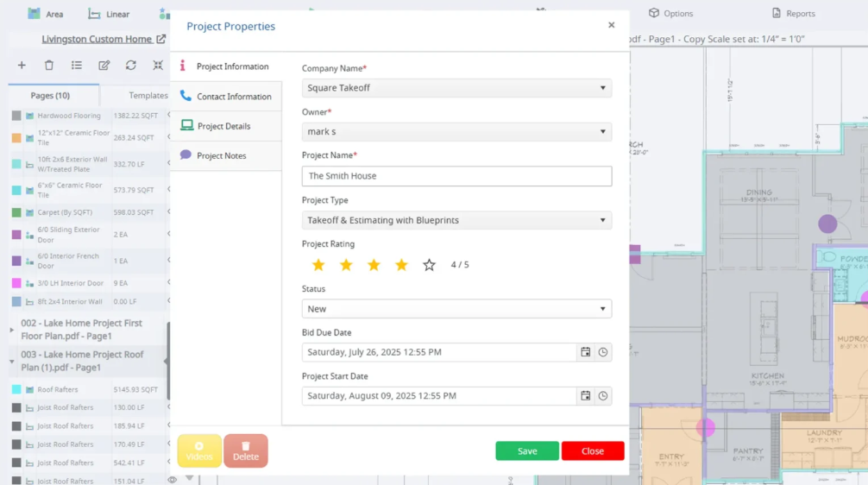Image resolution: width=868 pixels, height=485 pixels.
Task: Close the Project Properties dialog with X
Action: (x=611, y=25)
